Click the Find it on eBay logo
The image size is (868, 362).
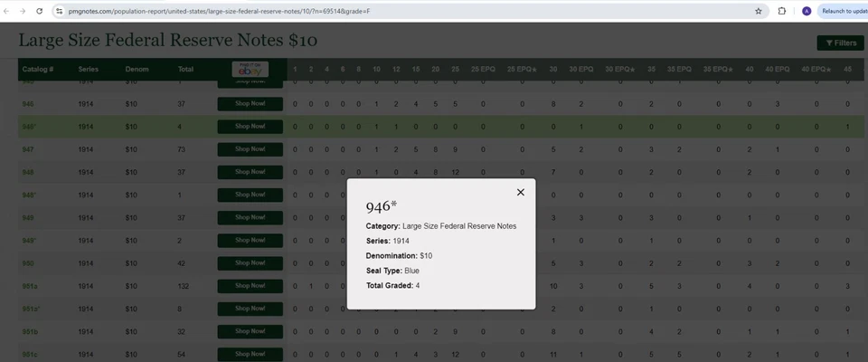click(x=250, y=70)
